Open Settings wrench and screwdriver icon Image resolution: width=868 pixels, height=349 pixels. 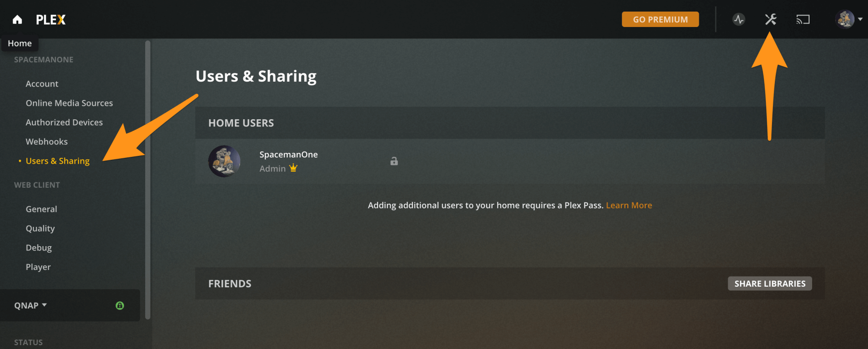pos(771,19)
